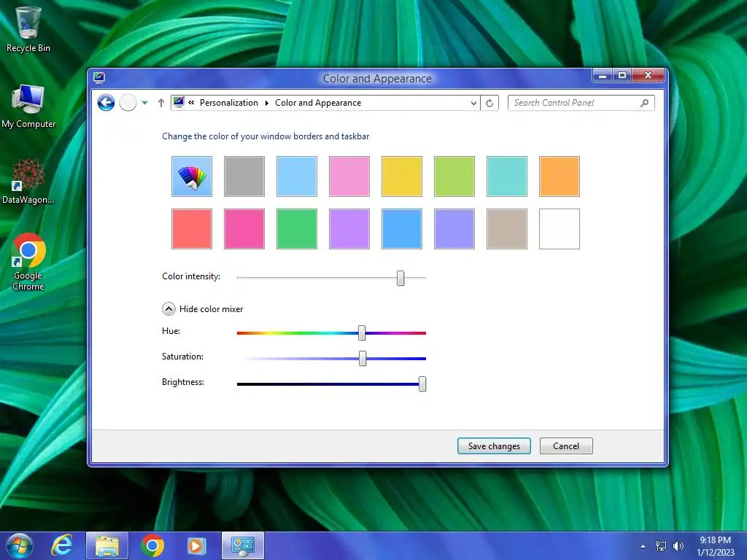Select the teal turquoise swatch
Screen dimensions: 747x560
point(507,176)
